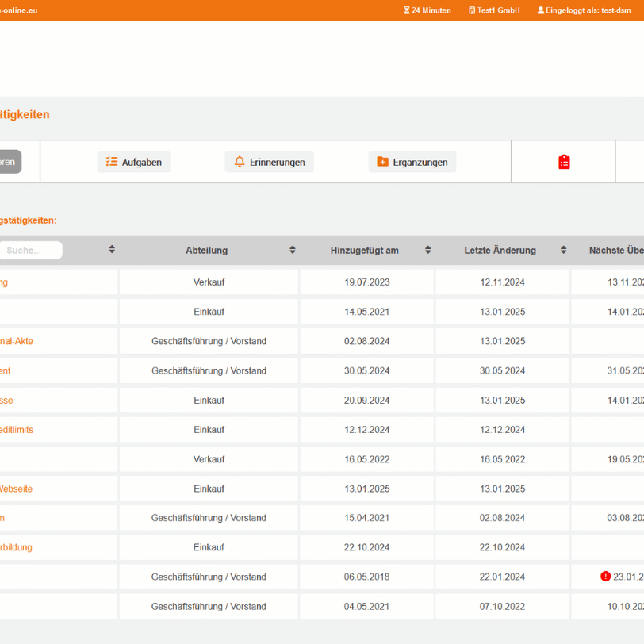
Task: Click the Aufgaben checklist icon
Action: [x=112, y=162]
